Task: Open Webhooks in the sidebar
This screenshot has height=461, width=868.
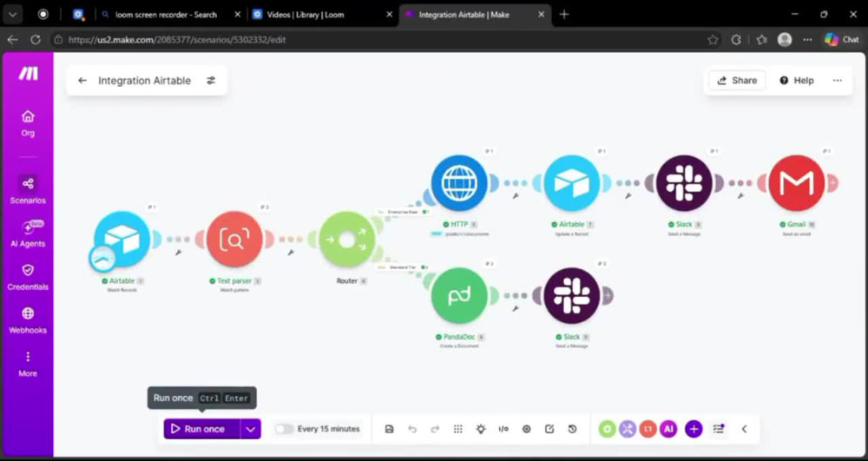Action: 28,319
